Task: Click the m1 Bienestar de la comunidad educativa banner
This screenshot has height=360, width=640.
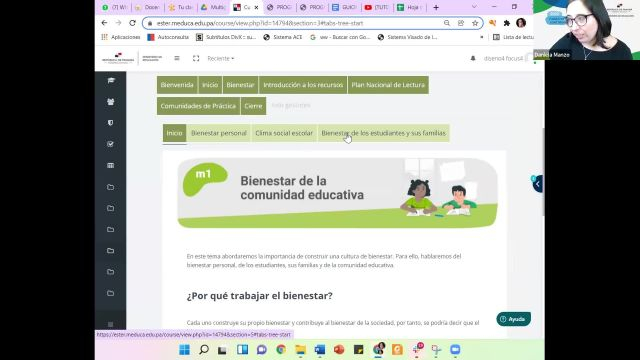Action: (x=338, y=193)
